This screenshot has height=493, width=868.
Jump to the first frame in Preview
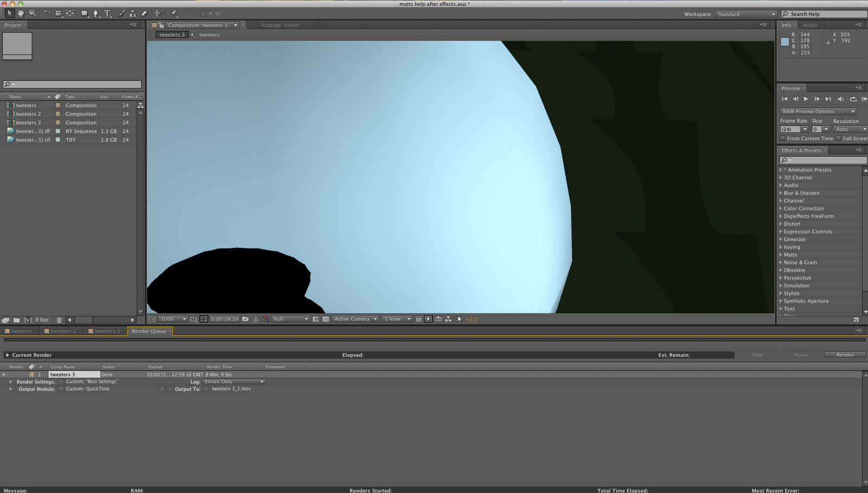coord(784,99)
